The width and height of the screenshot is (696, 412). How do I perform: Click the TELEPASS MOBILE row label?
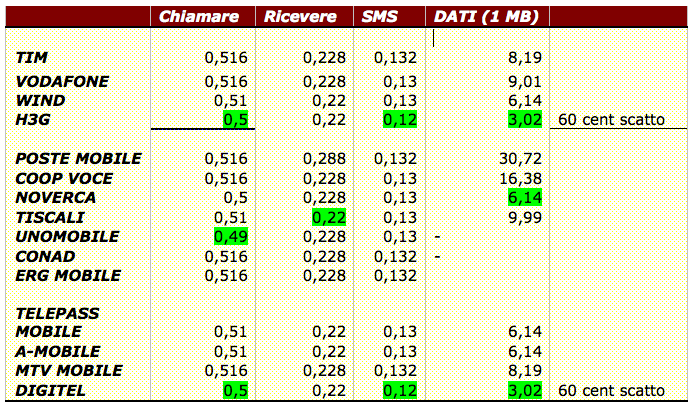(57, 323)
